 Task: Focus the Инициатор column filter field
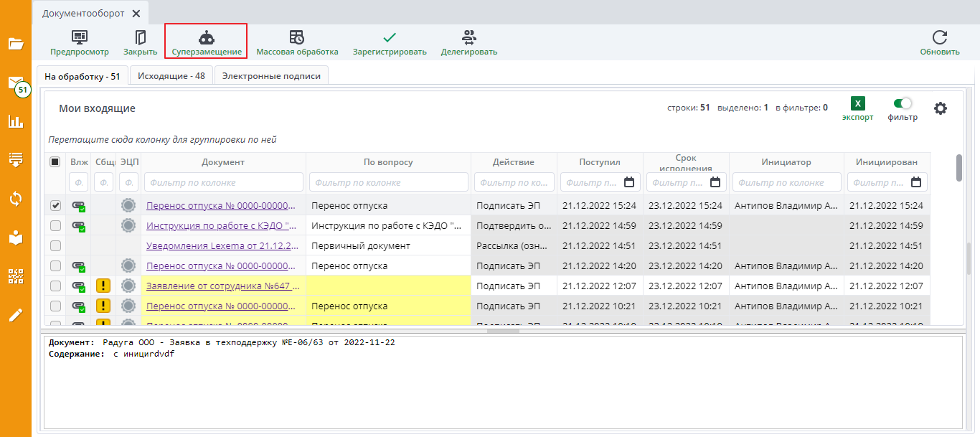786,182
